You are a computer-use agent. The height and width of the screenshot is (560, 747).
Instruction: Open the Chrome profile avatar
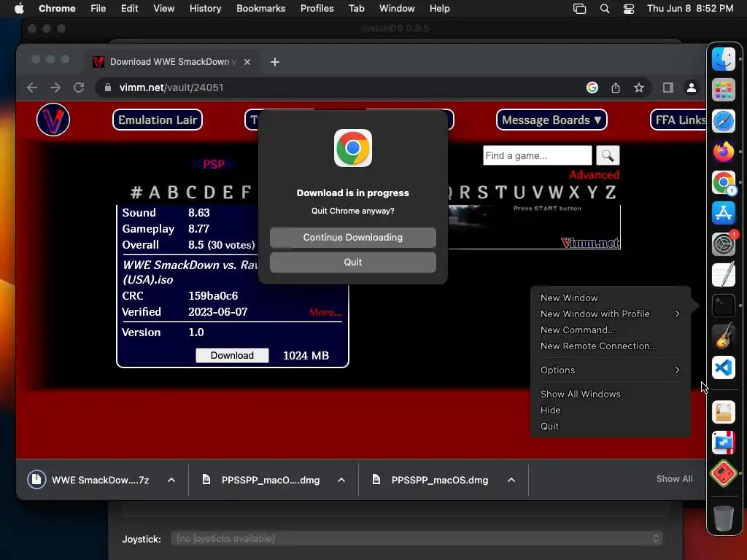click(692, 87)
